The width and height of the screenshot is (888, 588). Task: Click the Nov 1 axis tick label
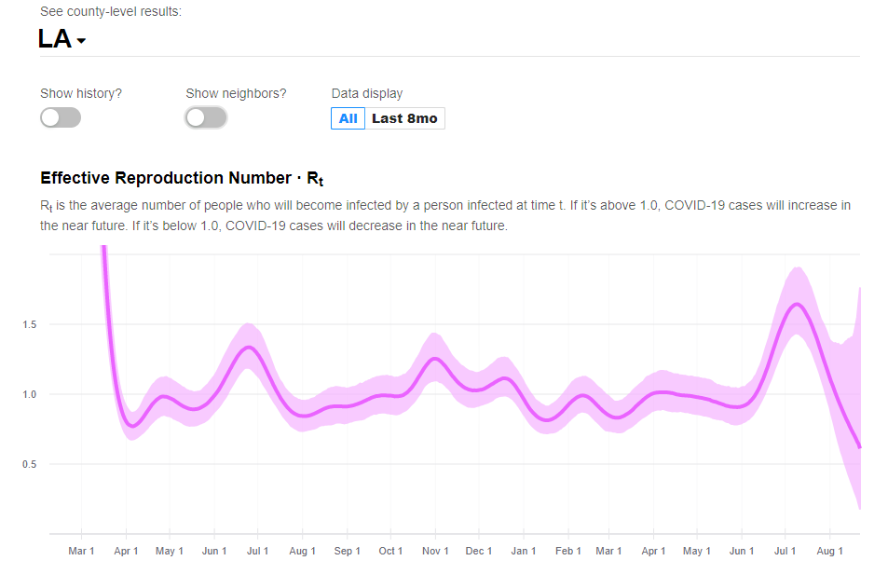[x=435, y=551]
